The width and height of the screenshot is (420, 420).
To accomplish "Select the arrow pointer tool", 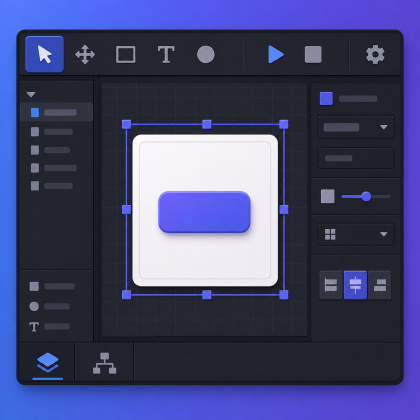I will pos(44,54).
